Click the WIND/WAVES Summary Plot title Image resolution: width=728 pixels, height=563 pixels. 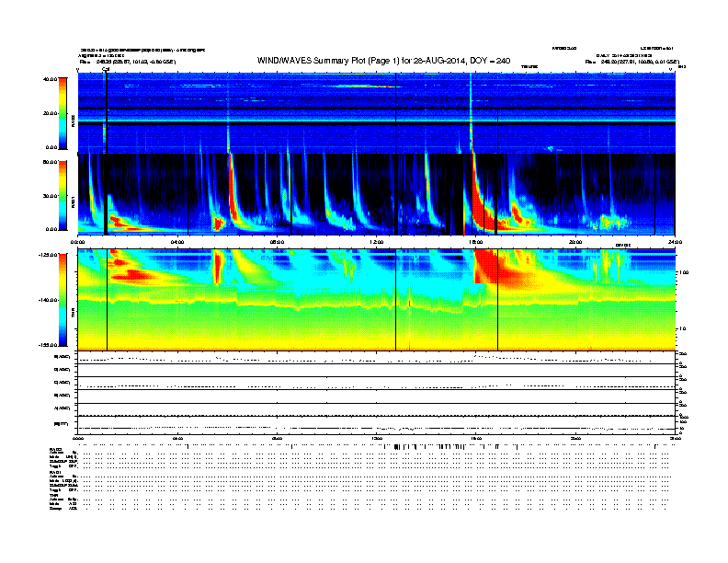click(x=383, y=61)
